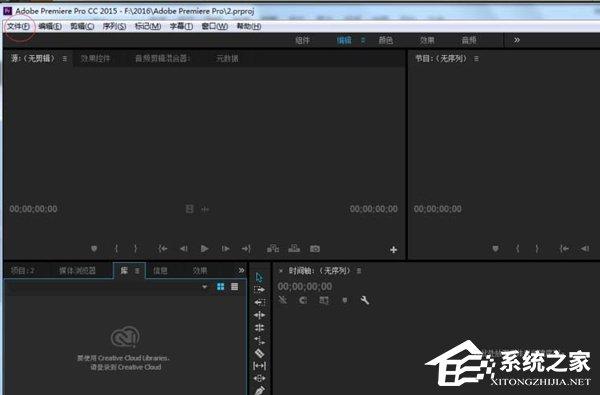Open the 音频剪辑混合器 tab
Image resolution: width=600 pixels, height=395 pixels.
(x=162, y=59)
